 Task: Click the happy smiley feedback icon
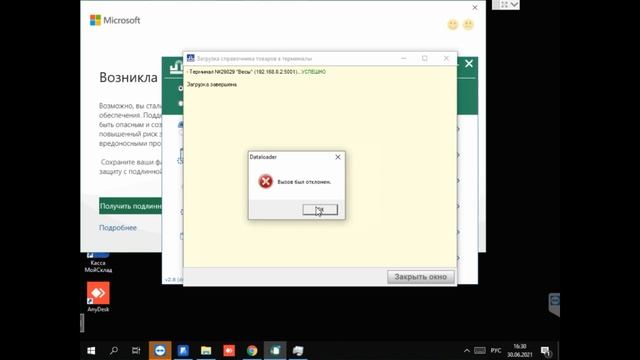click(x=453, y=24)
